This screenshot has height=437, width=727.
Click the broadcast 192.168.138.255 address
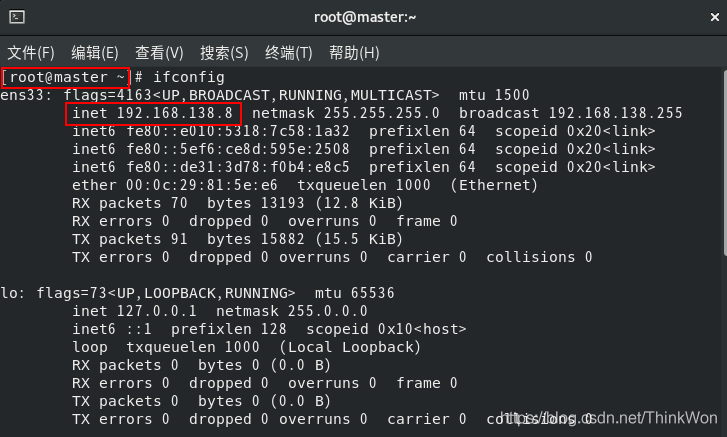pos(570,113)
